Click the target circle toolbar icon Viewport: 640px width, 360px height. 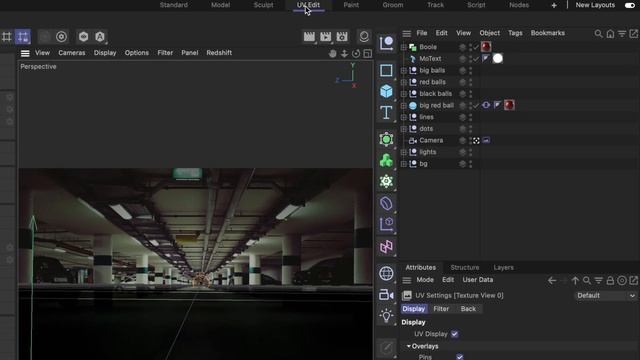click(x=61, y=37)
